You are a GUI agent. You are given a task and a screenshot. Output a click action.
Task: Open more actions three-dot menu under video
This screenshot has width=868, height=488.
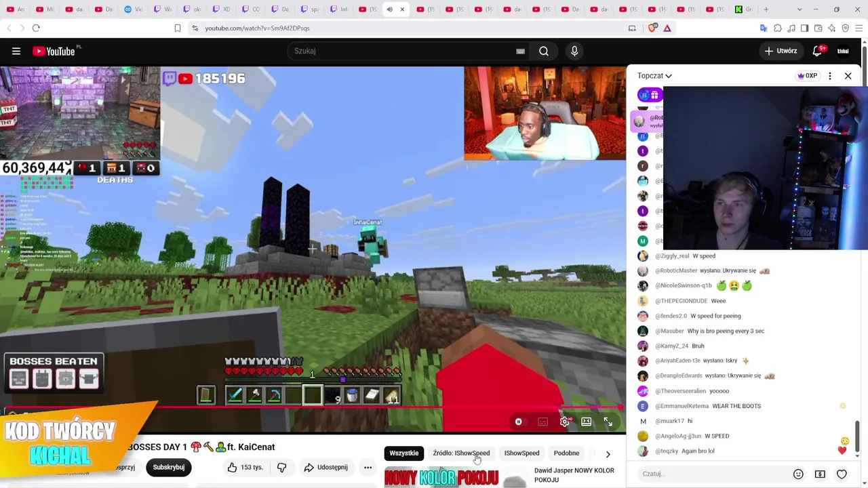click(x=368, y=467)
